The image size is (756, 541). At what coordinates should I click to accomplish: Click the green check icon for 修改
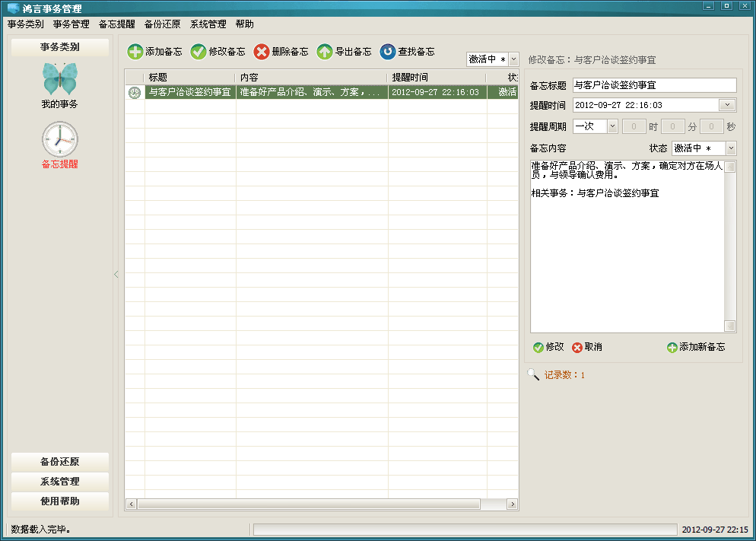pyautogui.click(x=538, y=347)
